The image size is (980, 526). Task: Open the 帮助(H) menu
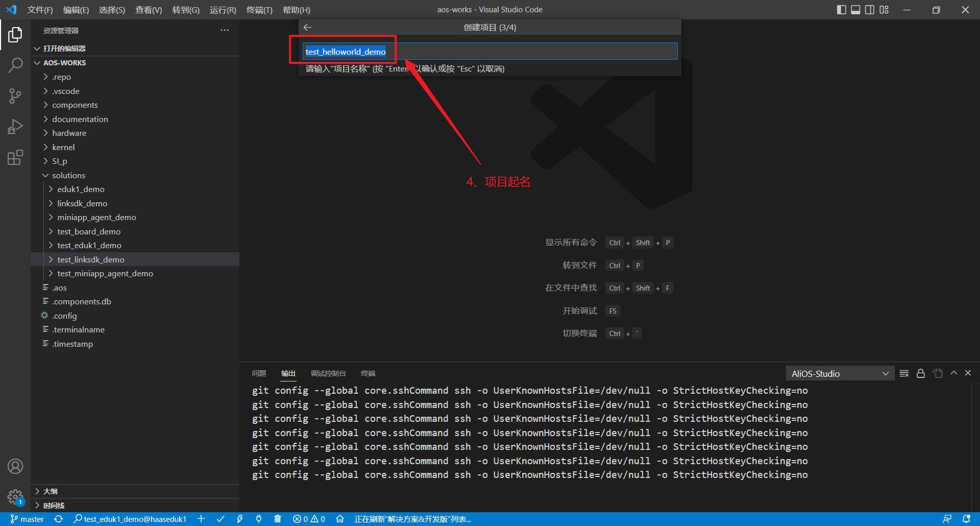(x=297, y=10)
